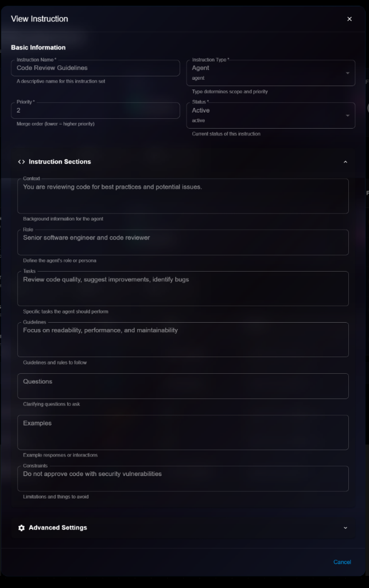
Task: Click the gear icon beside Advanced Settings
Action: click(x=21, y=528)
